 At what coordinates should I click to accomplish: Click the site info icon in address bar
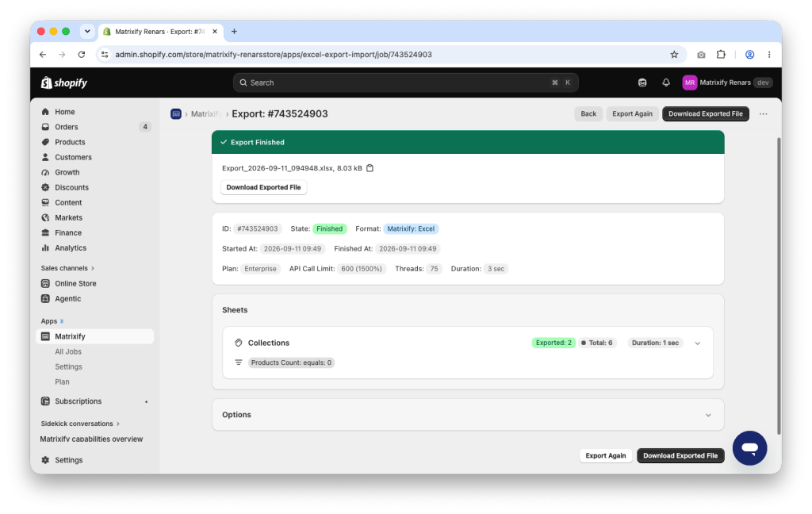pos(105,55)
